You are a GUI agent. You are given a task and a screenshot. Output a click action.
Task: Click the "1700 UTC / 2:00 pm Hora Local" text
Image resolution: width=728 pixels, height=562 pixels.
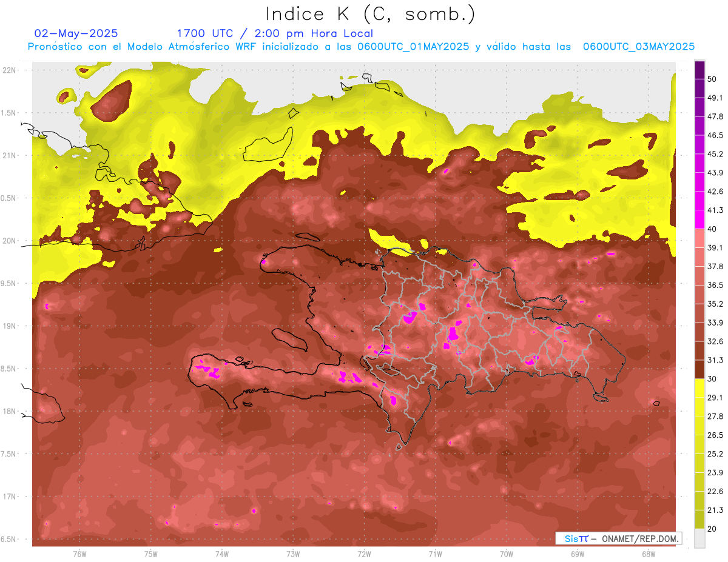coord(275,33)
